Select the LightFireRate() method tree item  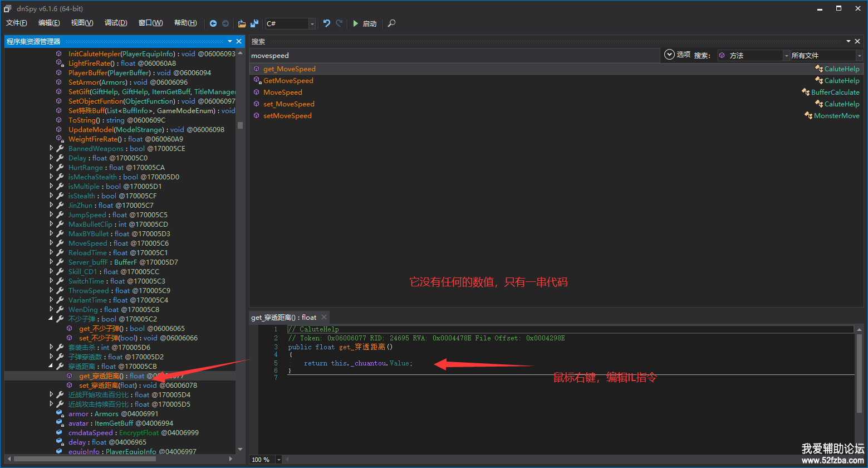(x=122, y=63)
